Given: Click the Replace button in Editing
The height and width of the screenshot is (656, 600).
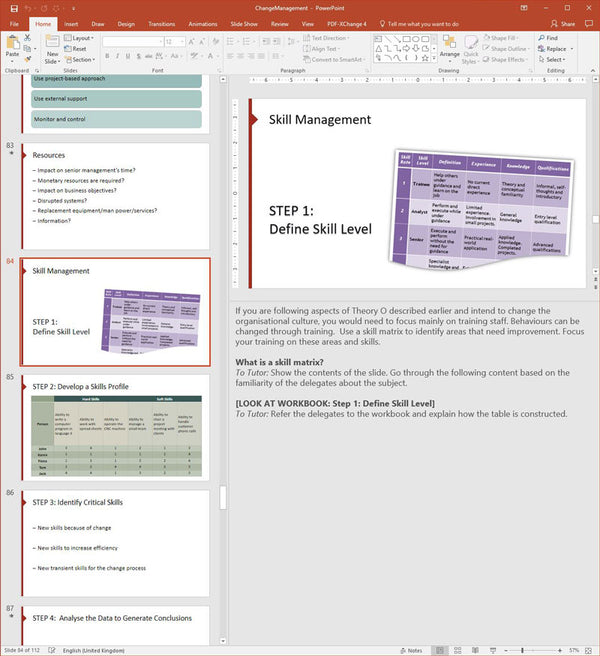Looking at the screenshot, I should click(x=552, y=49).
